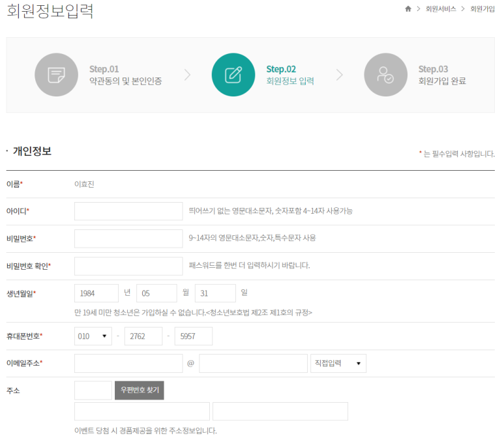Click the 개인정보 section heading

tap(32, 151)
